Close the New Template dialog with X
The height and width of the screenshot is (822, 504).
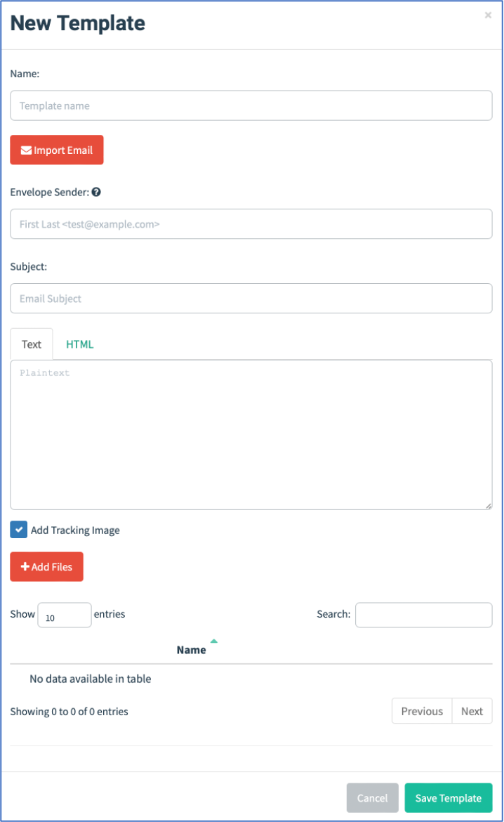click(488, 15)
